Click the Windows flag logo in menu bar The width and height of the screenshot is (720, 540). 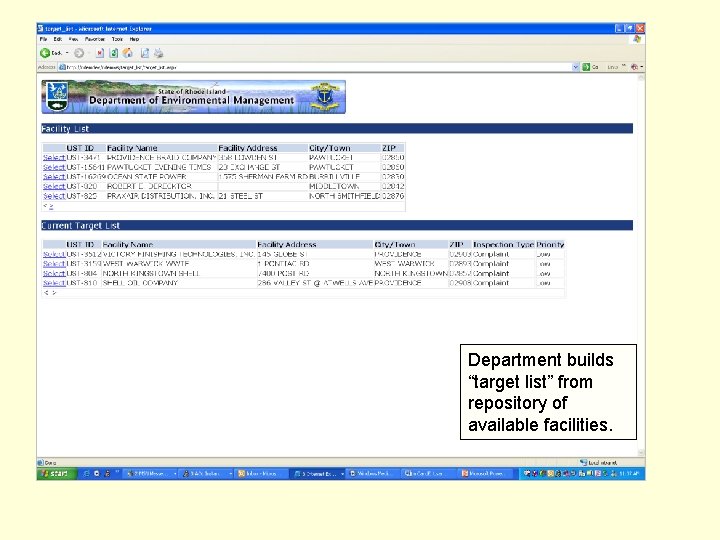tap(637, 39)
